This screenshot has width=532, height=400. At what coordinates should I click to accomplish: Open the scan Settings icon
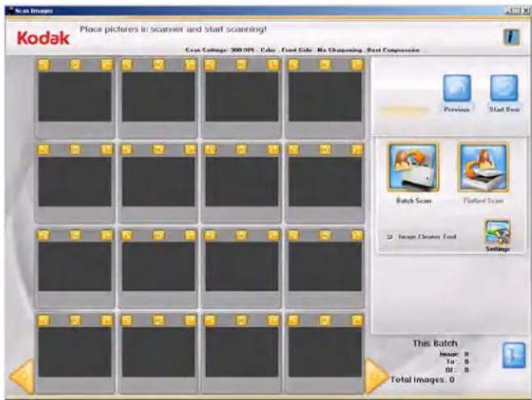click(x=498, y=232)
